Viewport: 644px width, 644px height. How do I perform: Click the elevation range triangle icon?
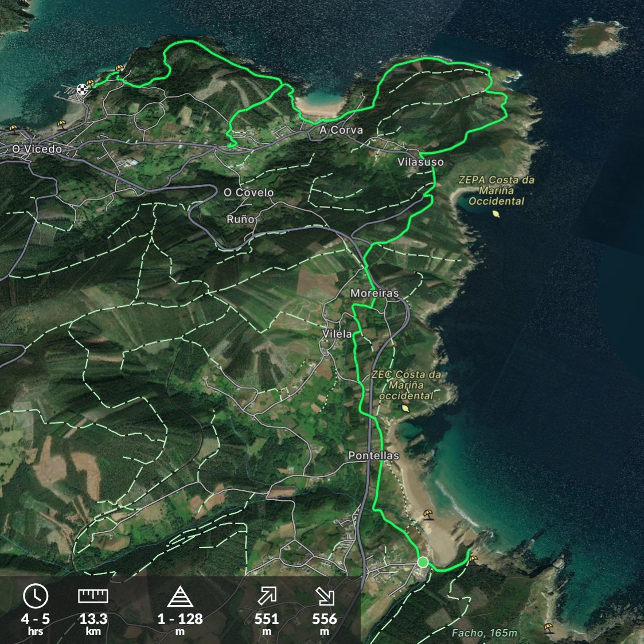click(x=179, y=597)
